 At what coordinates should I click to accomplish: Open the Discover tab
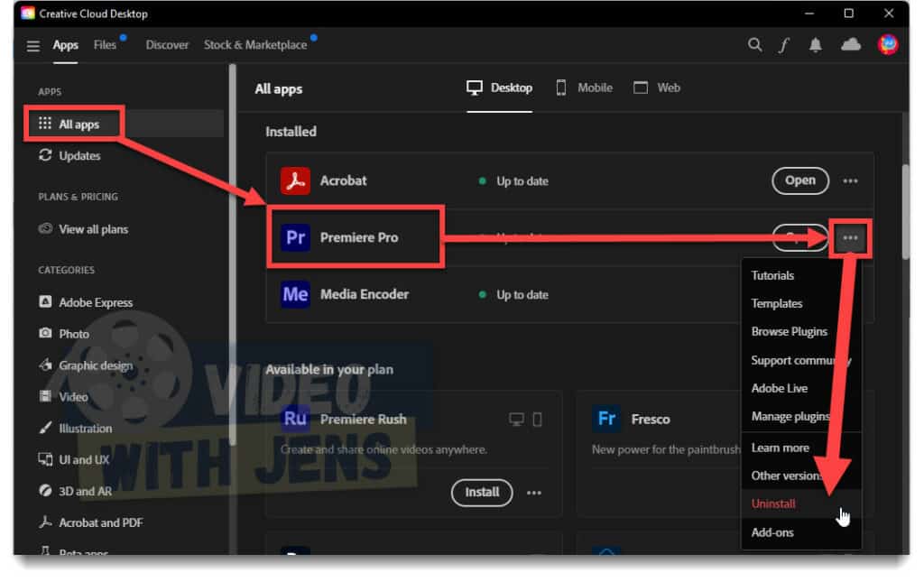pos(167,45)
